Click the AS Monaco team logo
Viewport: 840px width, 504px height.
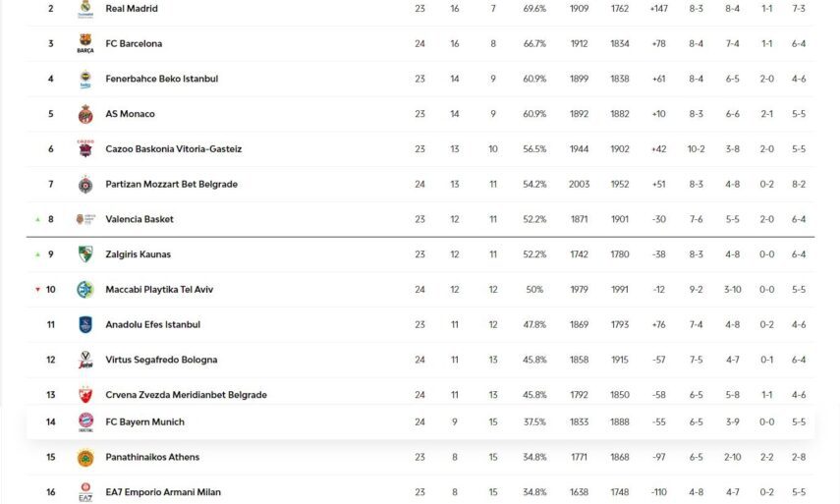(x=85, y=114)
